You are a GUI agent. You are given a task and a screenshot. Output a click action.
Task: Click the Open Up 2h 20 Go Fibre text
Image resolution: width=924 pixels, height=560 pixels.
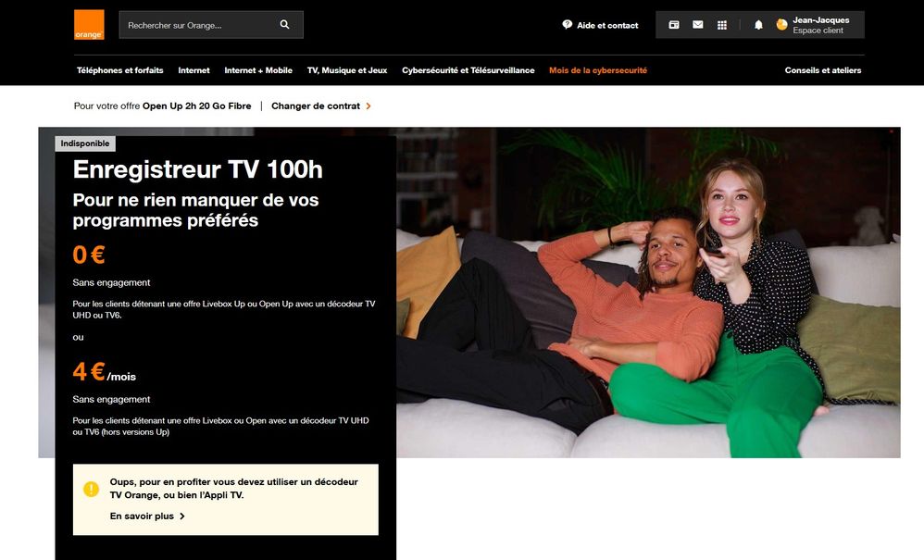(x=197, y=106)
